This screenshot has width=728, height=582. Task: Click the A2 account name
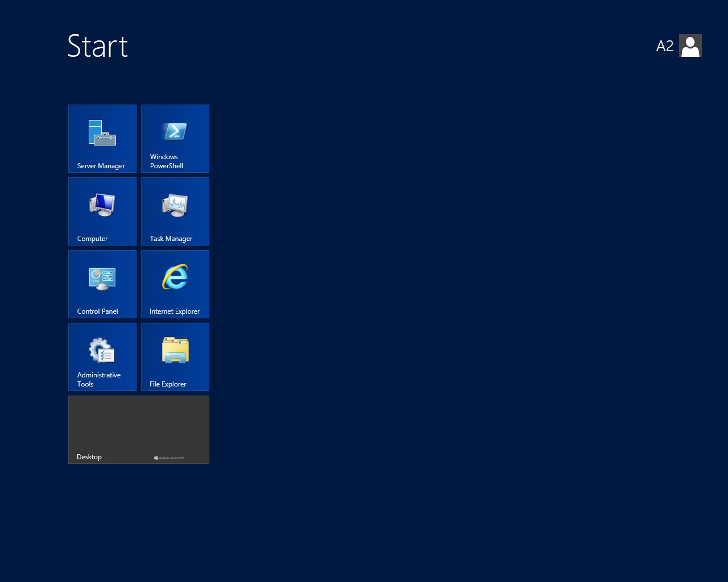click(x=665, y=46)
